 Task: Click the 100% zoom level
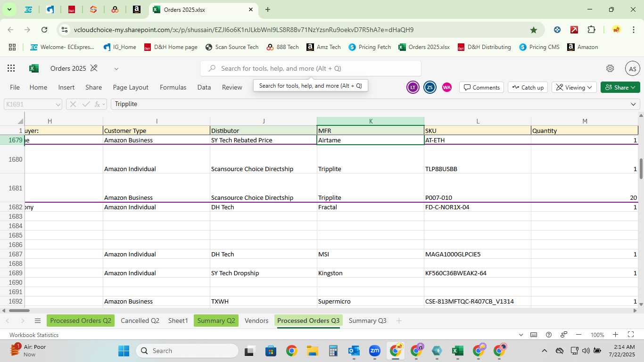pos(597,335)
